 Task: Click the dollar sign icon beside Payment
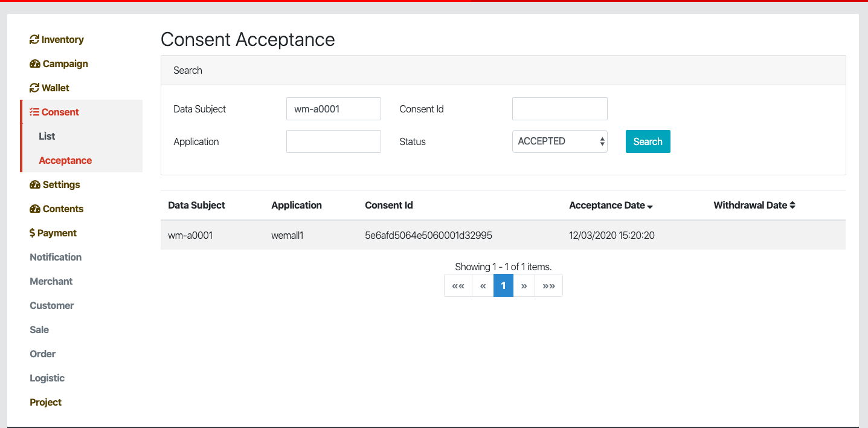[32, 233]
